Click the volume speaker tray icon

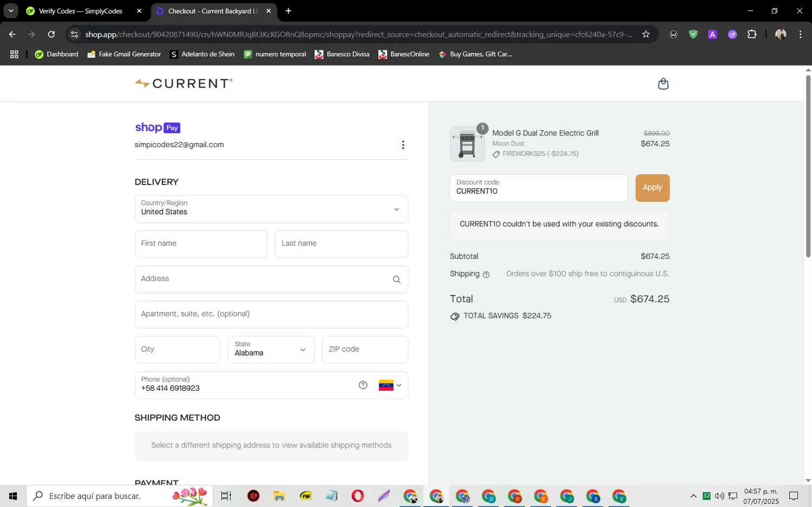(x=719, y=496)
